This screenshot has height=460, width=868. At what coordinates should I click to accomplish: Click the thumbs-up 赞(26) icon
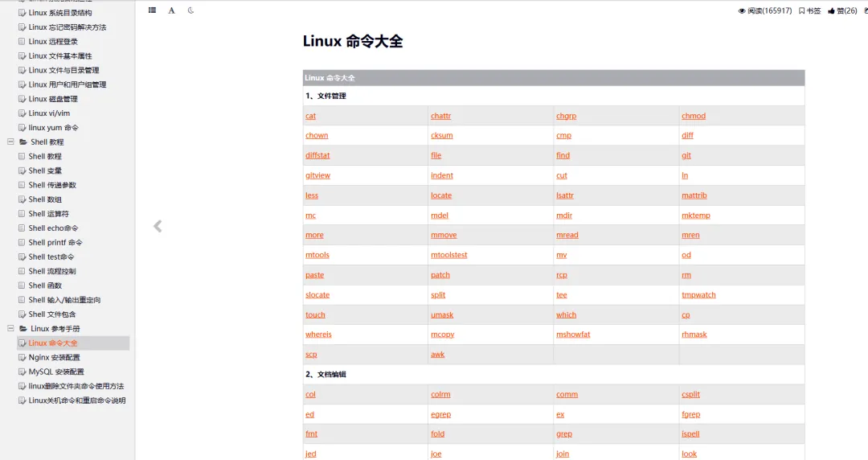(842, 10)
